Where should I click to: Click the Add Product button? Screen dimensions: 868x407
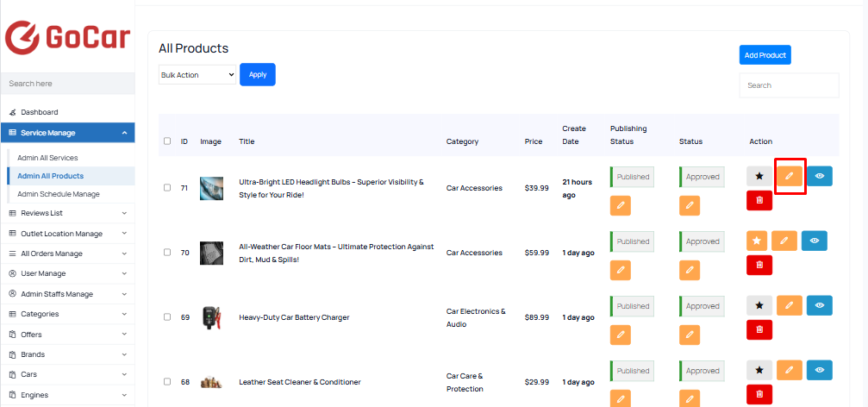tap(765, 55)
